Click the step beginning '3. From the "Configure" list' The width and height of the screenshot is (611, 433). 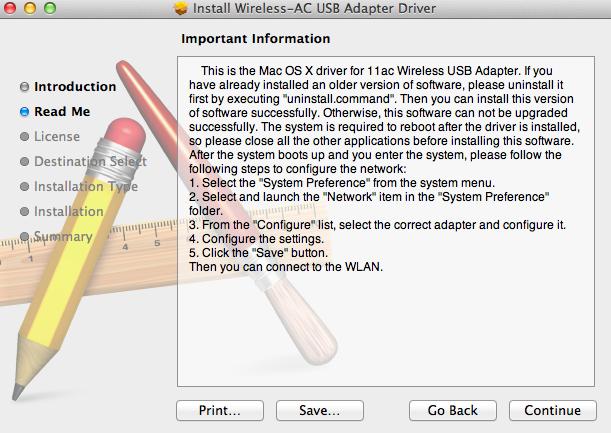coord(377,225)
